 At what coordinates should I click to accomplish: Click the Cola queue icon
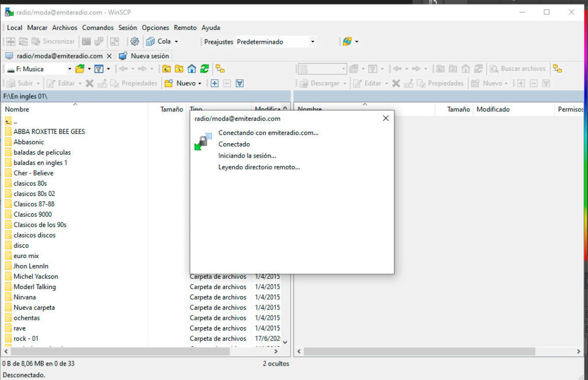pyautogui.click(x=150, y=42)
